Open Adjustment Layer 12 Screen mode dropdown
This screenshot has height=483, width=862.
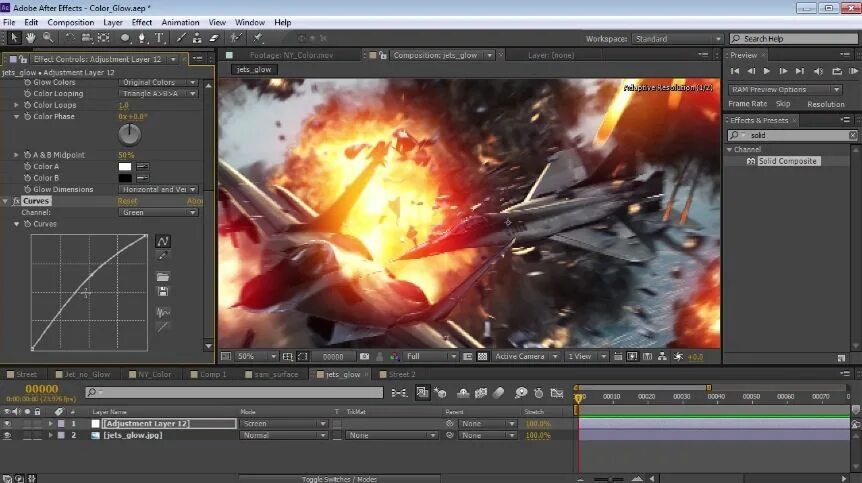(284, 424)
